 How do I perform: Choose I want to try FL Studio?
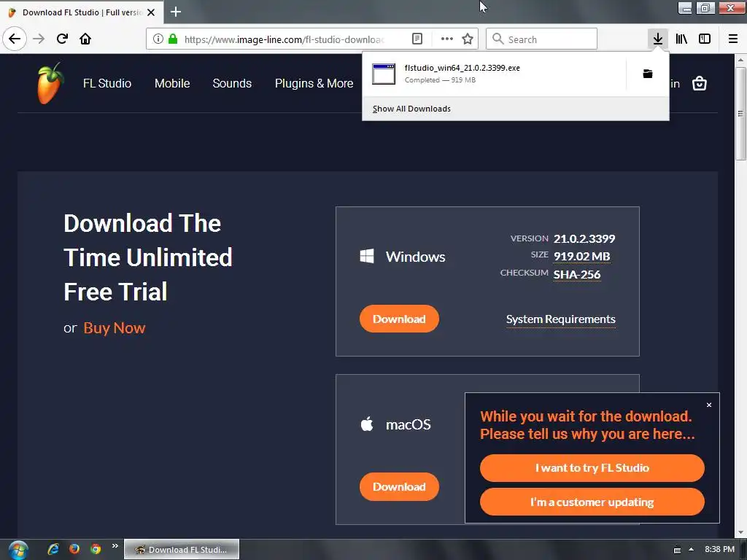592,467
